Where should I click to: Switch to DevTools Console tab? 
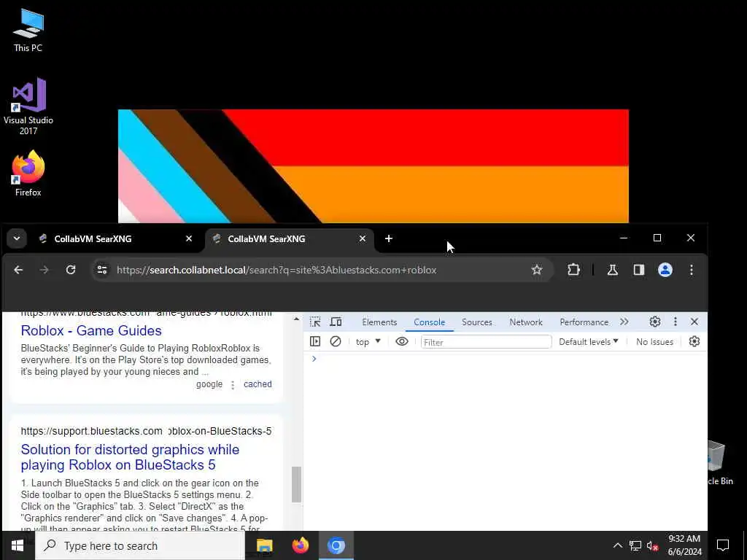pos(429,322)
